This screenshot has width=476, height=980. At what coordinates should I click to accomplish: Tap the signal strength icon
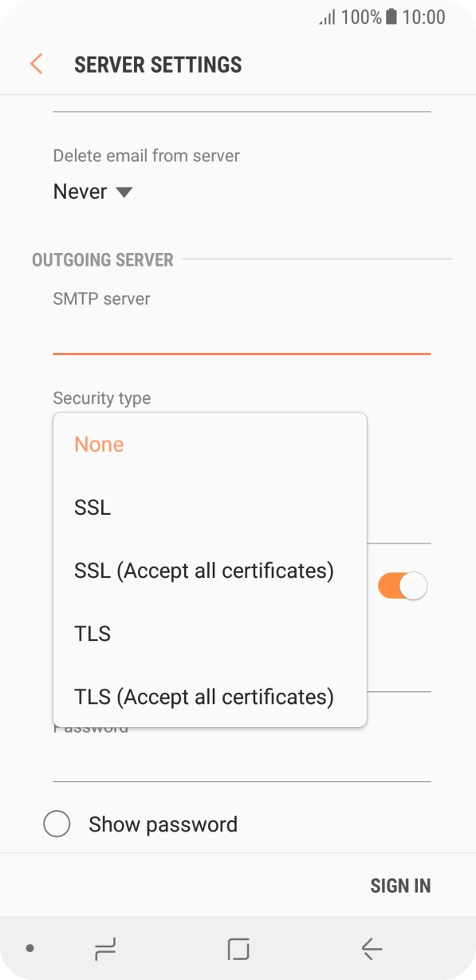pos(328,18)
